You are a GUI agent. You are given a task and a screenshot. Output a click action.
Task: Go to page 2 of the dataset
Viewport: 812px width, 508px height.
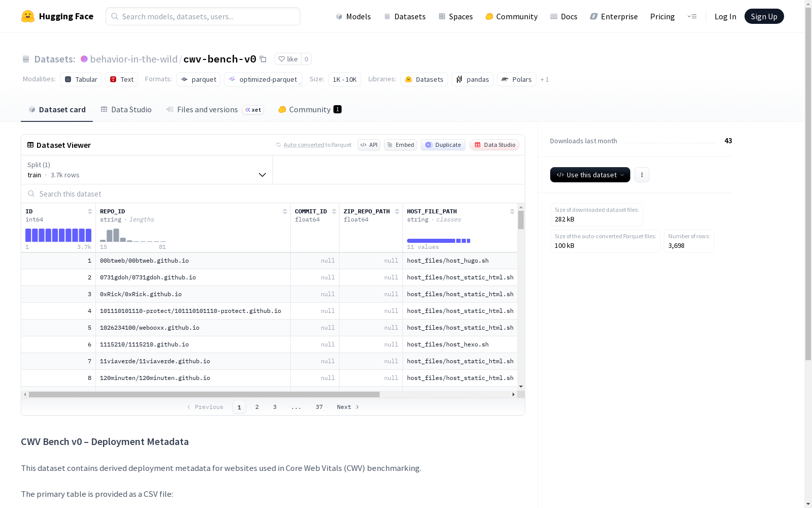click(257, 407)
